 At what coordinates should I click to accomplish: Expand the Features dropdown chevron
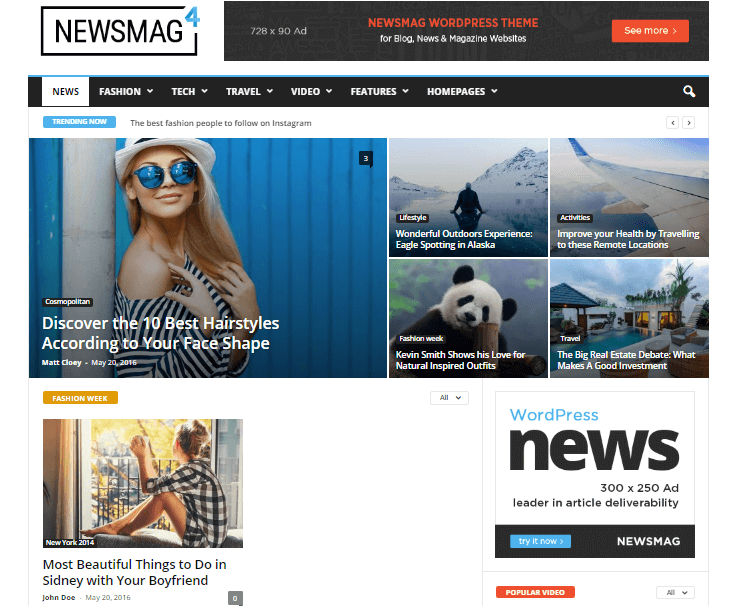pos(405,91)
